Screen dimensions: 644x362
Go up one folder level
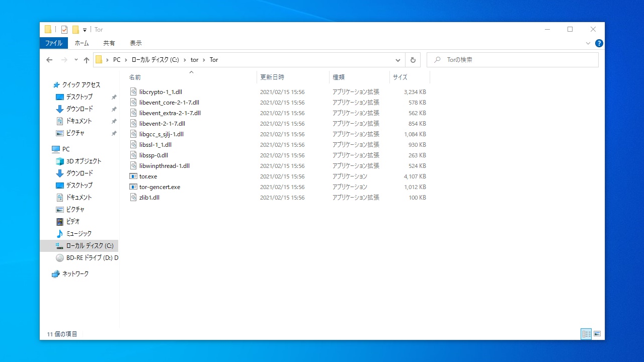tap(87, 60)
